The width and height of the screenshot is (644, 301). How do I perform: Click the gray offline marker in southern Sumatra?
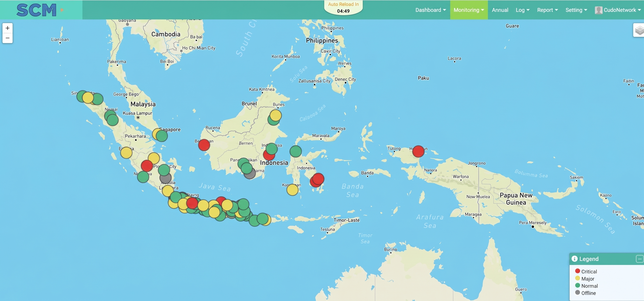pos(166,179)
